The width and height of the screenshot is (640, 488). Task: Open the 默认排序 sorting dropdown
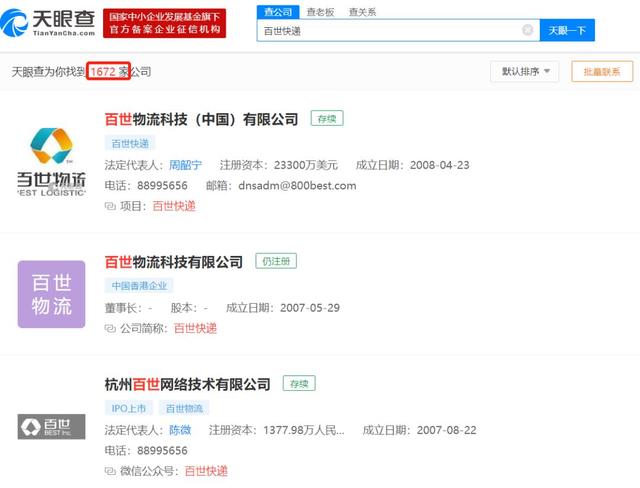click(x=524, y=72)
